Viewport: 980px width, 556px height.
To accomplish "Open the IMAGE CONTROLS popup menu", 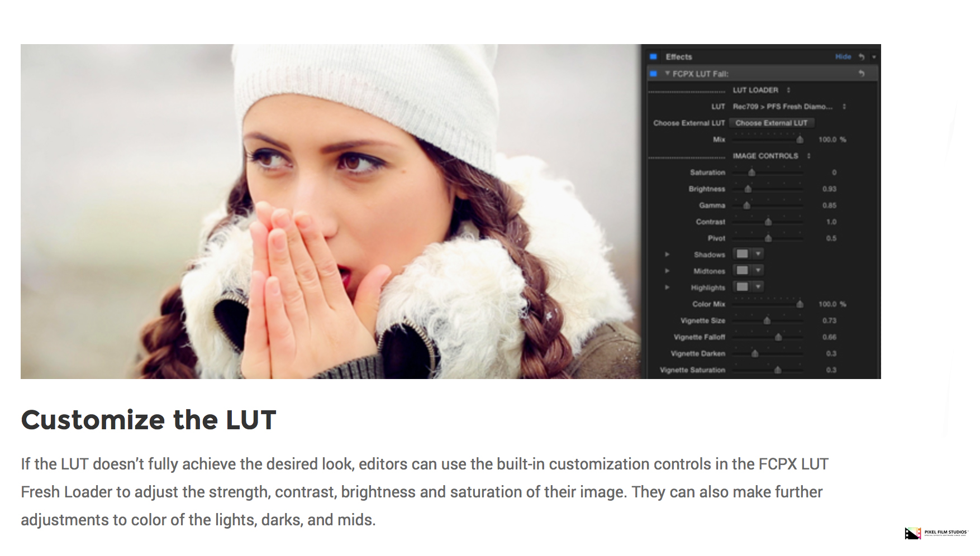I will [808, 156].
